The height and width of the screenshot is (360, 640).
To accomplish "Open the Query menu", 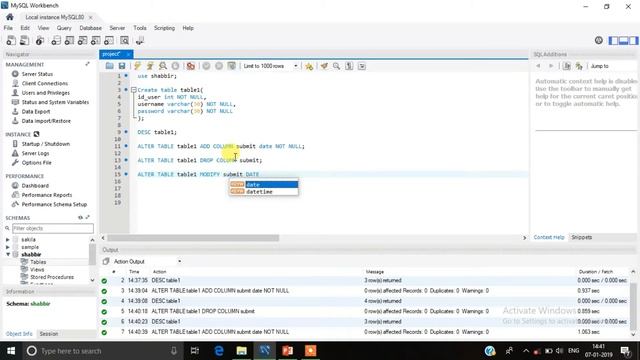I will [64, 28].
